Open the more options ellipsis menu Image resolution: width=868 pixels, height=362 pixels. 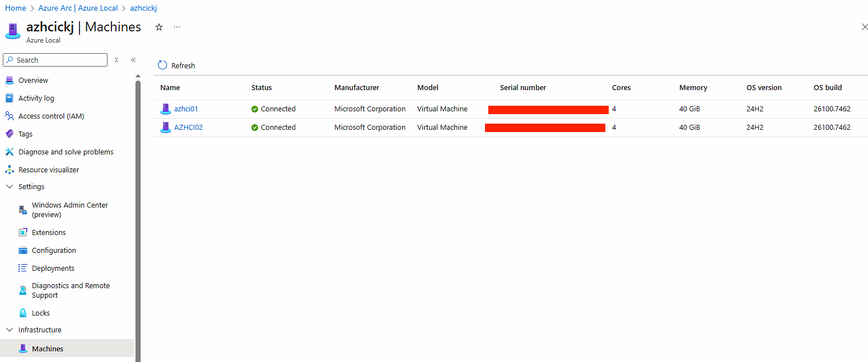177,27
